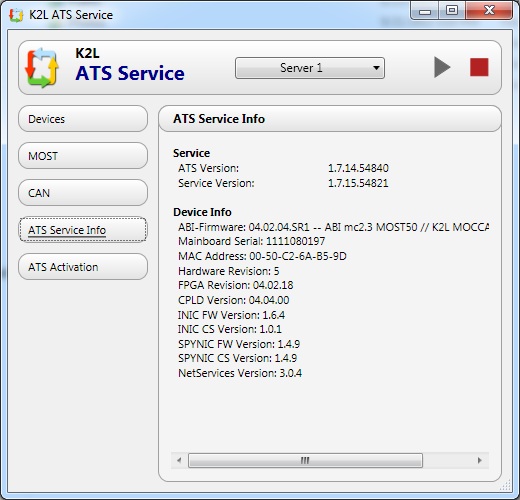Click the INIC CS Version: 1.0.1 line

point(230,329)
